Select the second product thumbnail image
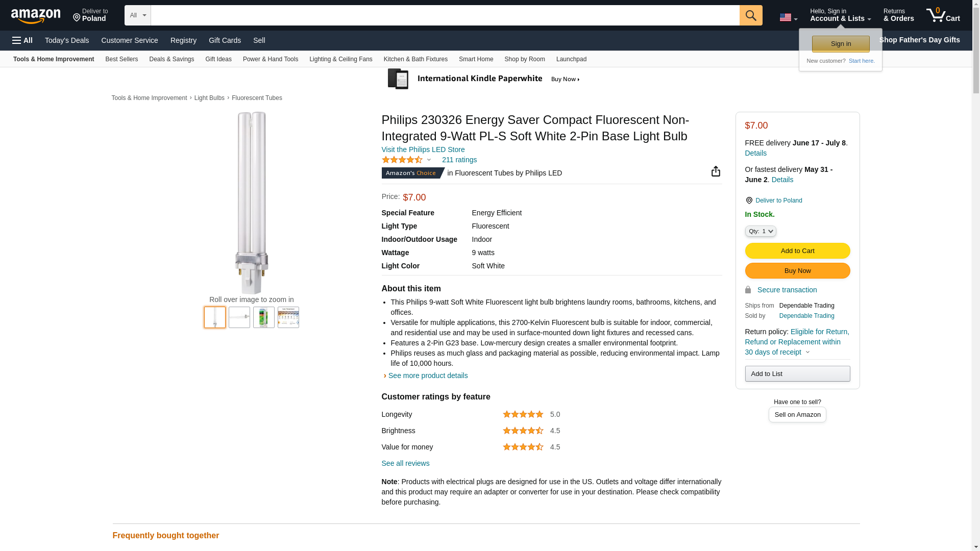Viewport: 980px width, 551px height. click(239, 317)
